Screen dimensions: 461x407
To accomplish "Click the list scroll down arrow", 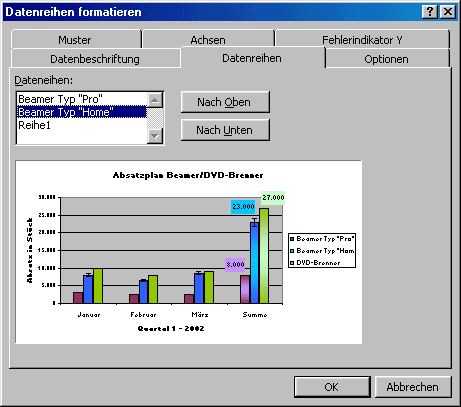I will (x=155, y=136).
